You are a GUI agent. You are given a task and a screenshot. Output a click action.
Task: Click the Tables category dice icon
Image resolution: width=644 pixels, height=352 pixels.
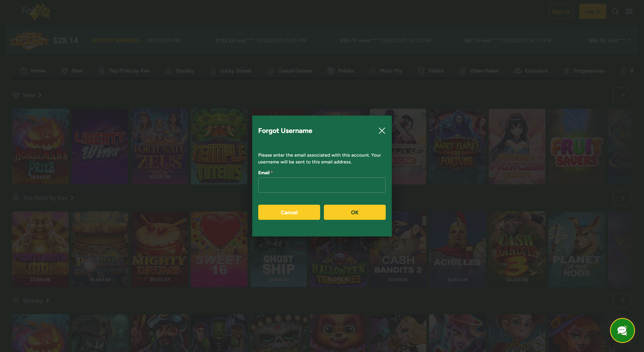pyautogui.click(x=421, y=71)
